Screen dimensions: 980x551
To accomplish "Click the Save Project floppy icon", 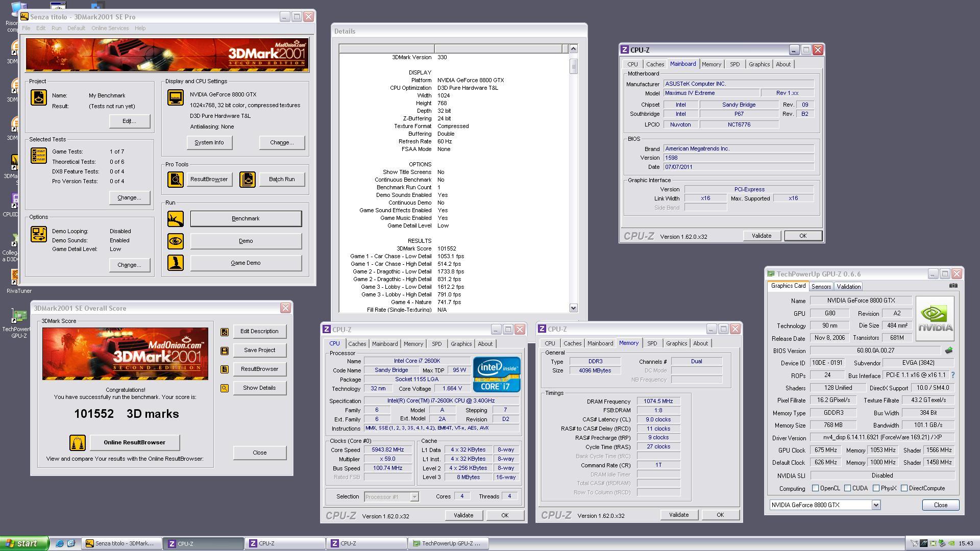I will coord(225,351).
